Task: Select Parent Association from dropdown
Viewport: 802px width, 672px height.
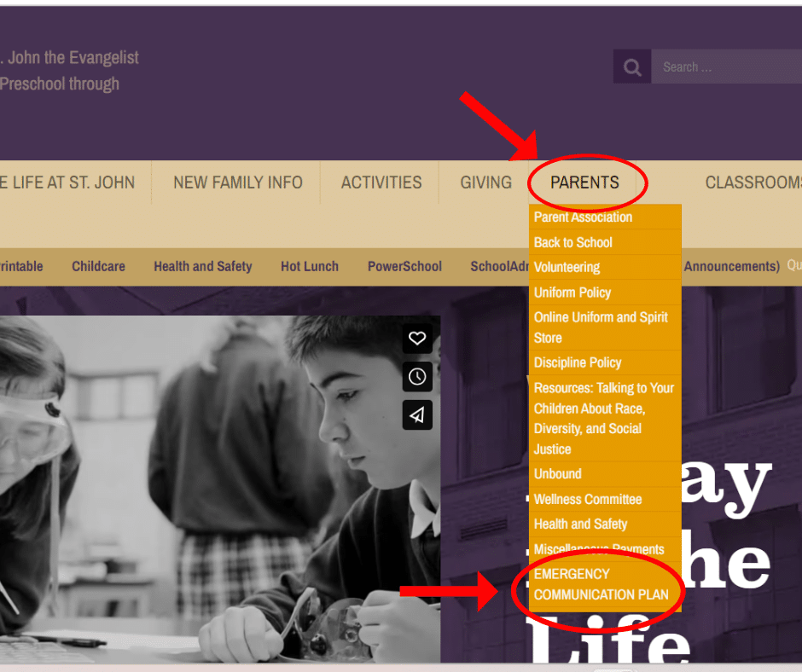Action: tap(605, 217)
